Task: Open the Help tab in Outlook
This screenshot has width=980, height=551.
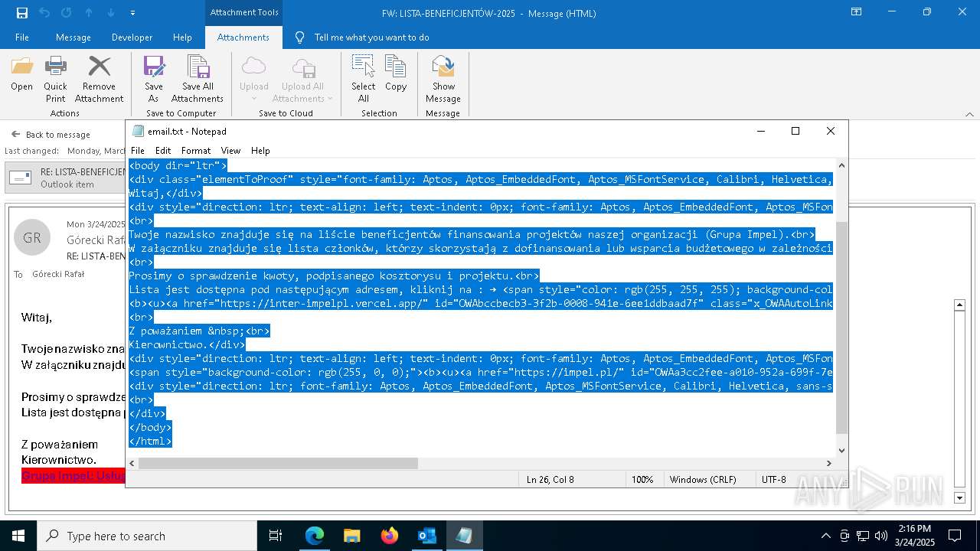Action: click(x=182, y=37)
